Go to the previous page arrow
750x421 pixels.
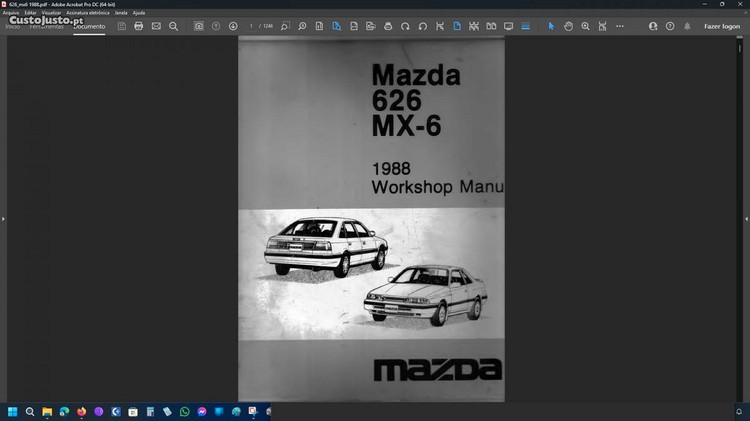pos(216,26)
